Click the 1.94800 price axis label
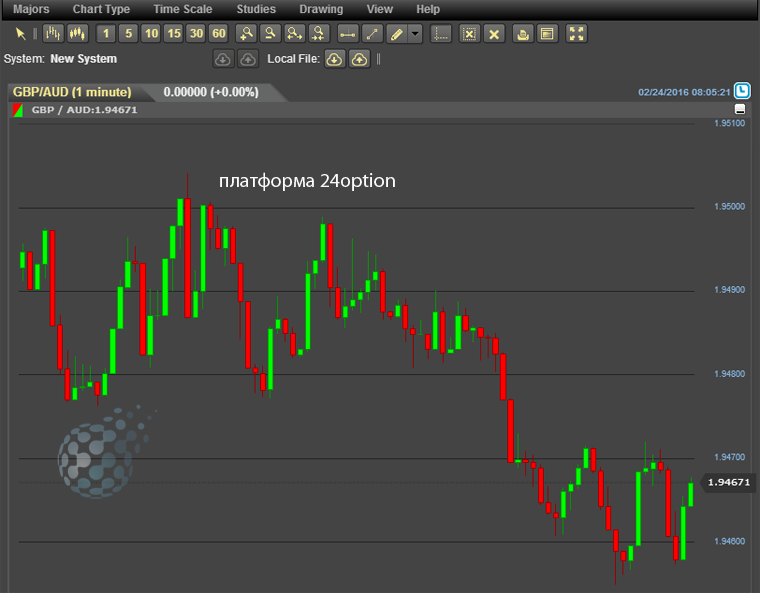The image size is (760, 593). point(729,374)
